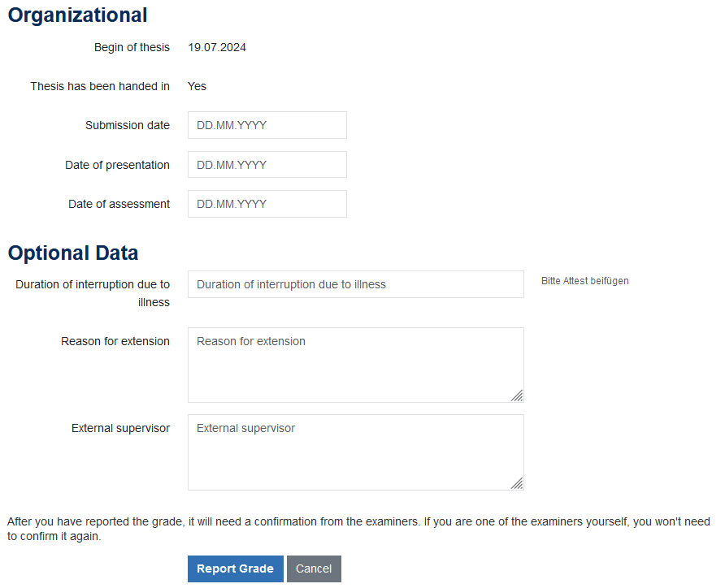The width and height of the screenshot is (725, 588).
Task: Click the External supervisor label
Action: (120, 428)
